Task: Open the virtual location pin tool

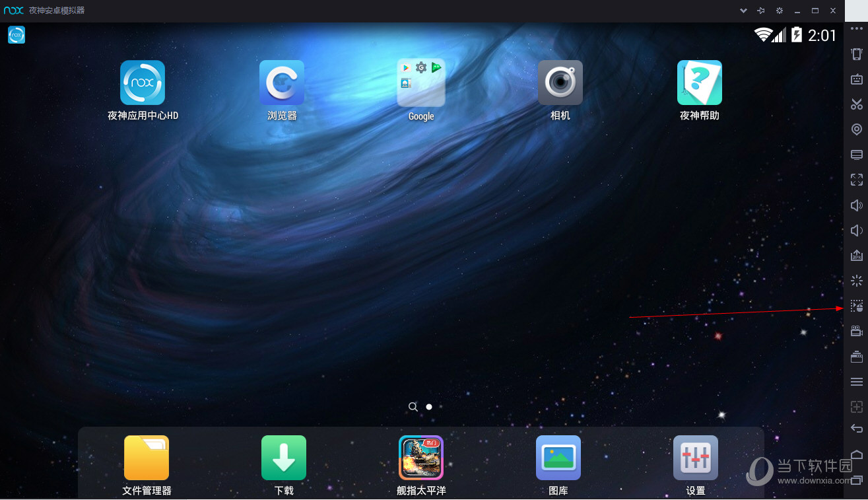Action: (856, 129)
